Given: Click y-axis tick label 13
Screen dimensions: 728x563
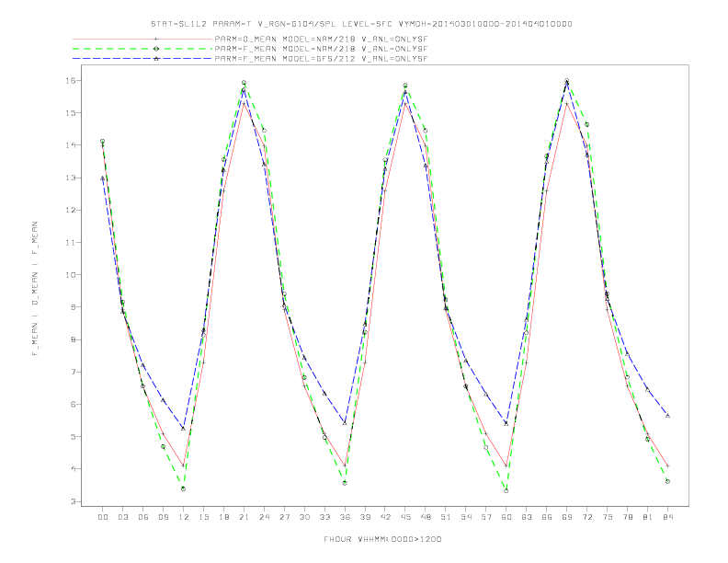Looking at the screenshot, I should (x=71, y=178).
